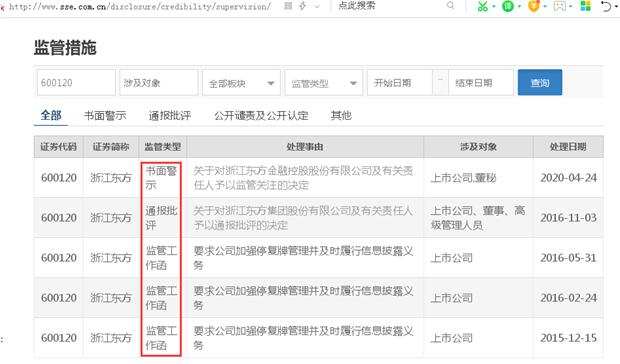Image resolution: width=620 pixels, height=364 pixels.
Task: Click the date 2016-05-31
Action: 569,258
